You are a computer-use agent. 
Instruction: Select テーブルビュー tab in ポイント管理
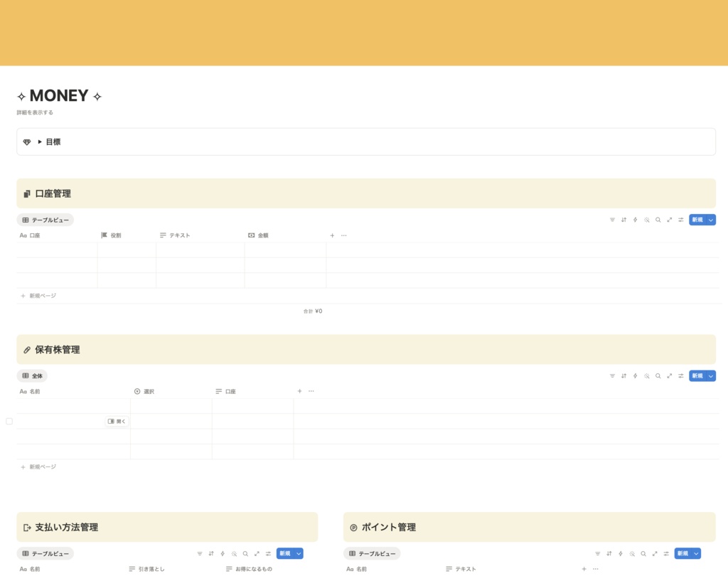tap(372, 554)
